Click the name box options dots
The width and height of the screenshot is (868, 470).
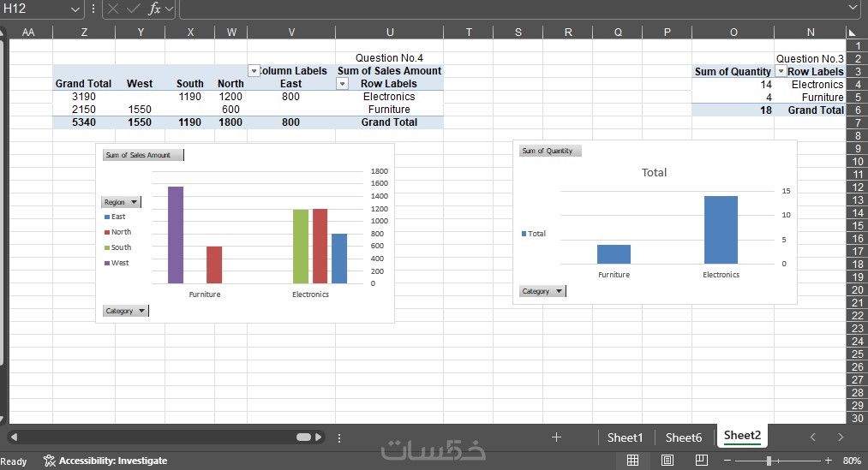coord(93,9)
